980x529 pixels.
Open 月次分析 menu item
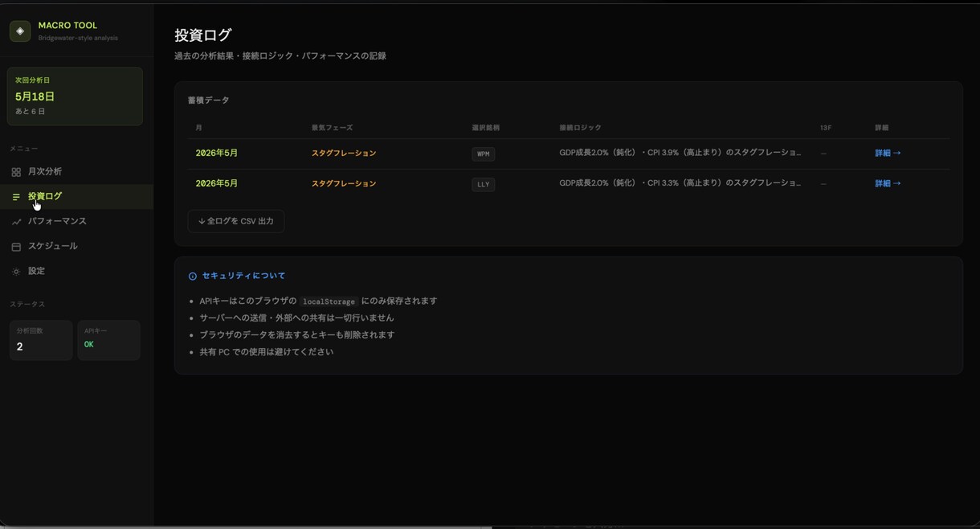(76, 172)
